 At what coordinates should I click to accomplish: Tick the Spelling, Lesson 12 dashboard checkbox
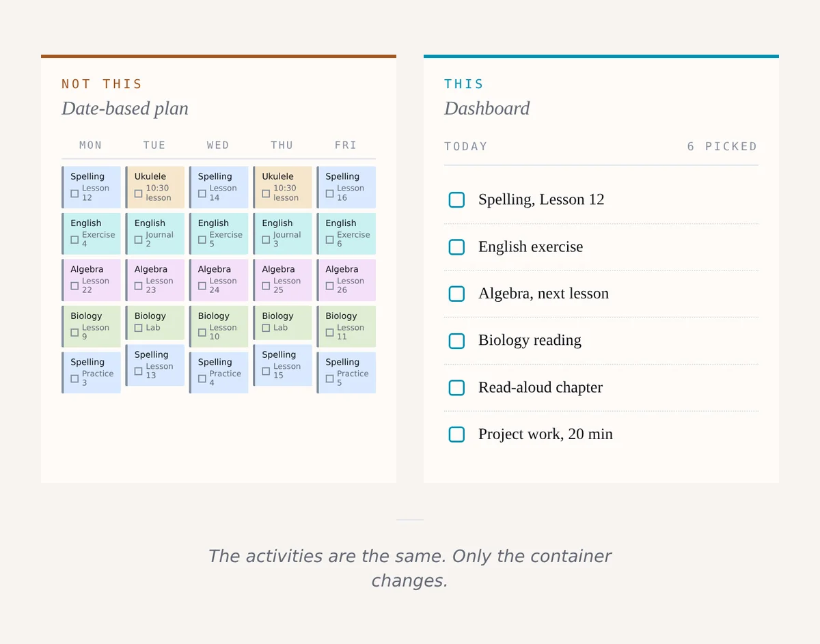tap(456, 200)
